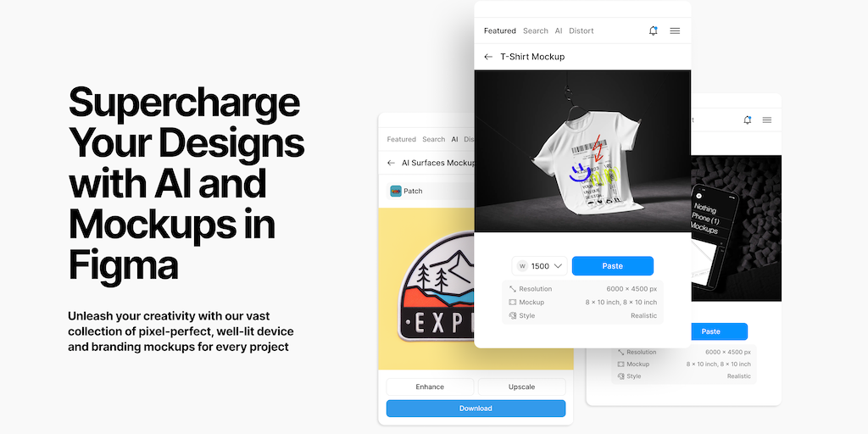Open the Patch selector field

(x=430, y=191)
